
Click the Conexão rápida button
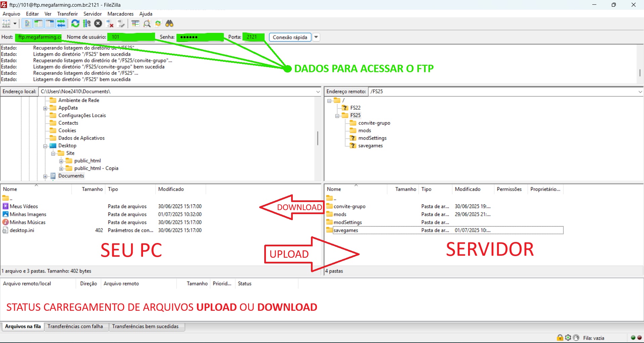coord(290,37)
